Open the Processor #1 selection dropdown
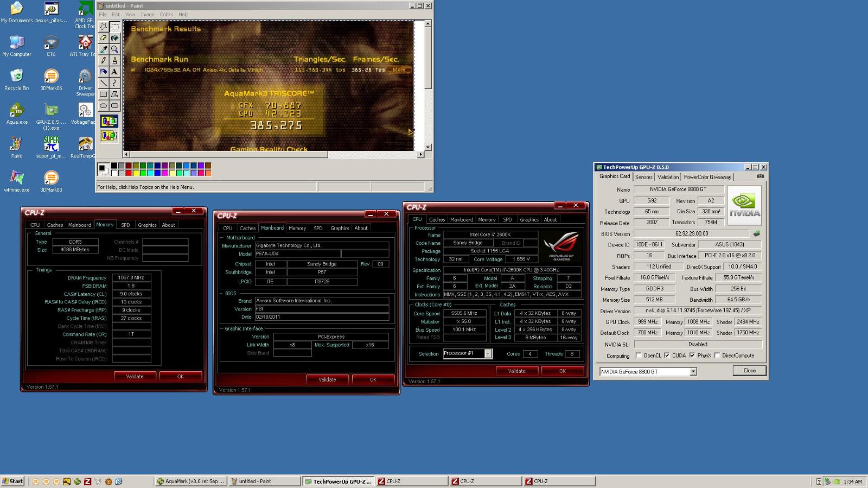This screenshot has width=868, height=488. tap(488, 353)
